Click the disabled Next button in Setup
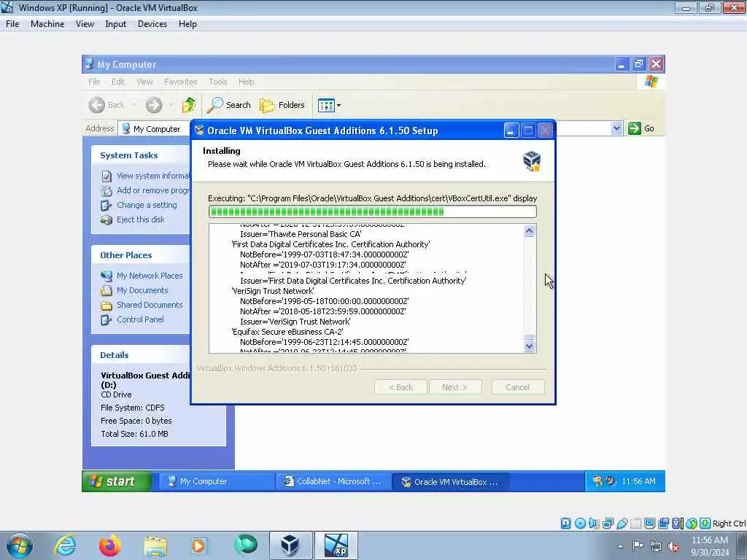Viewport: 747px width, 560px height. pos(455,387)
